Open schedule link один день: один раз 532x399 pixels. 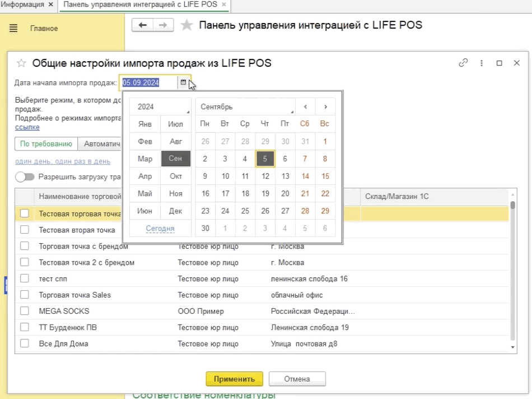click(63, 161)
